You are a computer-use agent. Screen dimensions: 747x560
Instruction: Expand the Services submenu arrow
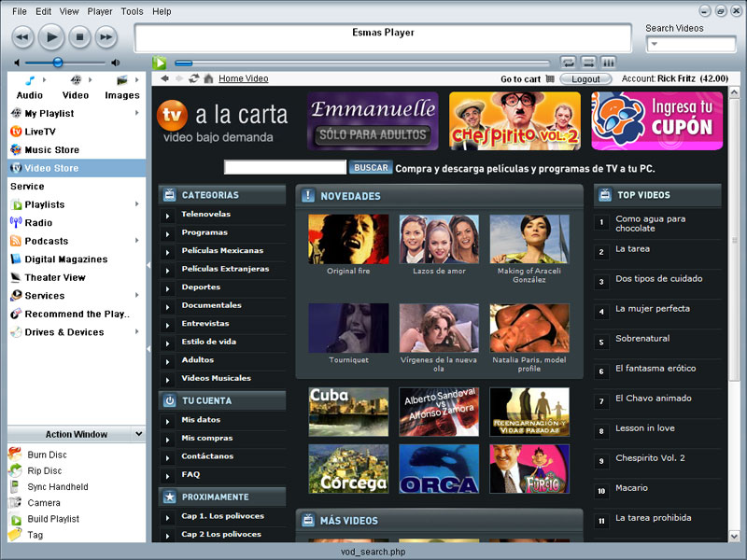136,295
